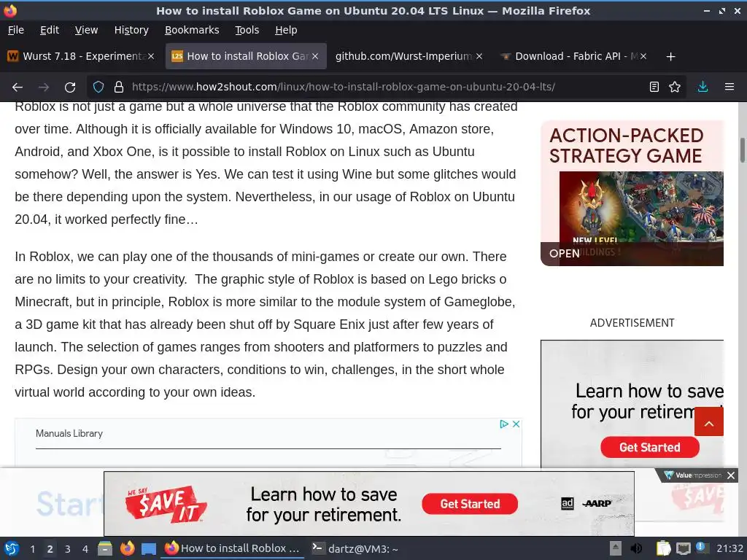Open the Bookmarks menu
Viewport: 747px width, 560px height.
pyautogui.click(x=192, y=30)
